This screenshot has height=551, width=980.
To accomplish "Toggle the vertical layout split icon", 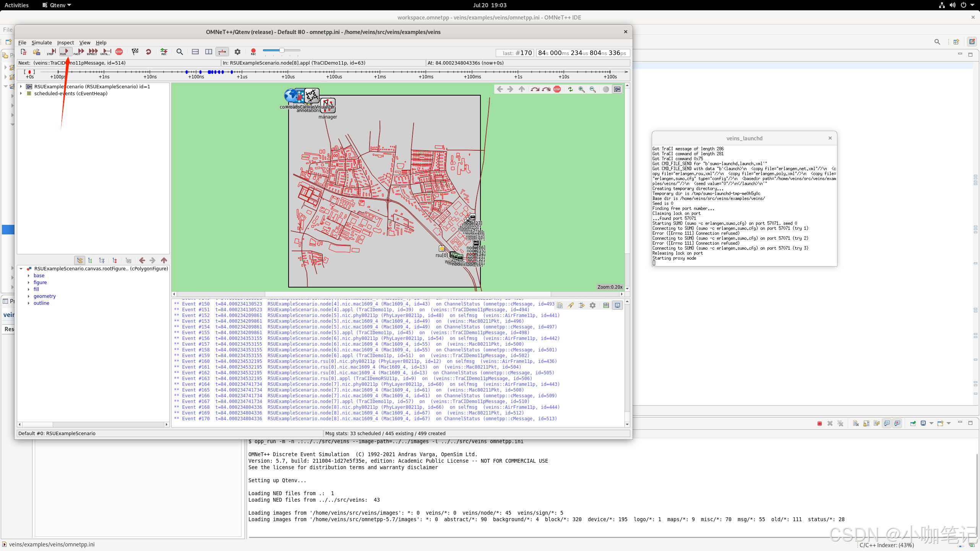I will click(209, 52).
